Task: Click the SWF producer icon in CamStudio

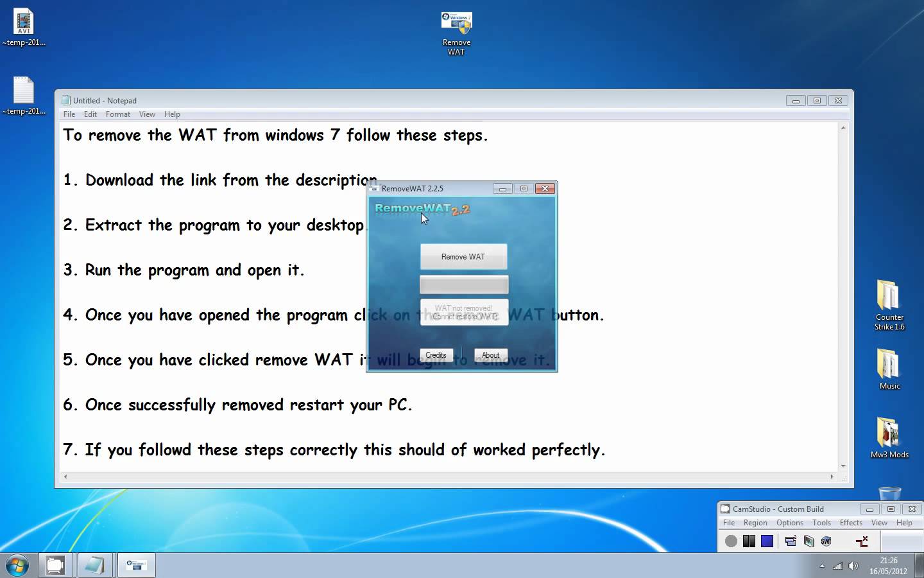Action: 826,541
